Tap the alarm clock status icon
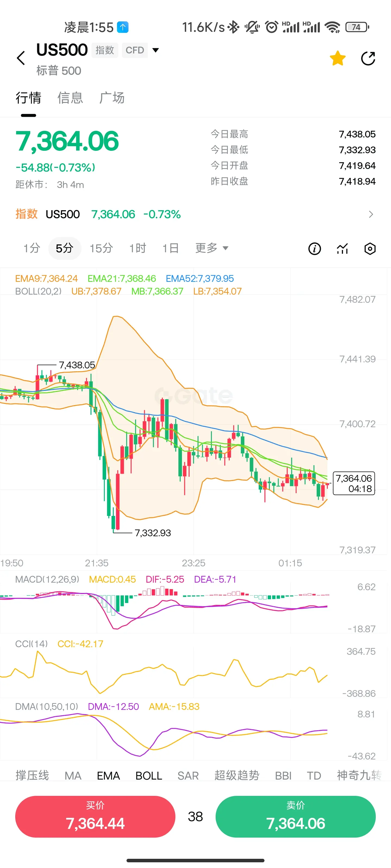Image resolution: width=391 pixels, height=868 pixels. (272, 27)
